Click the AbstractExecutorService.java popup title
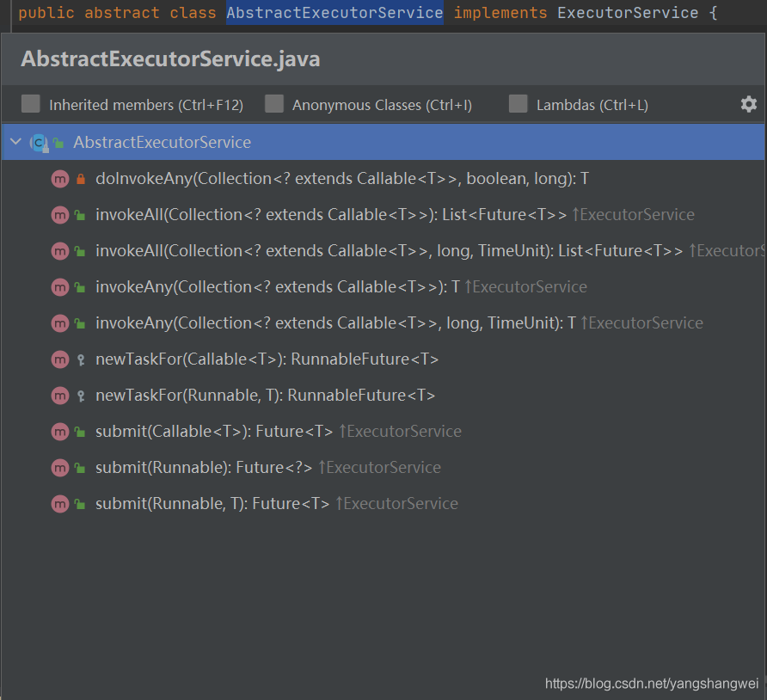 (x=170, y=59)
